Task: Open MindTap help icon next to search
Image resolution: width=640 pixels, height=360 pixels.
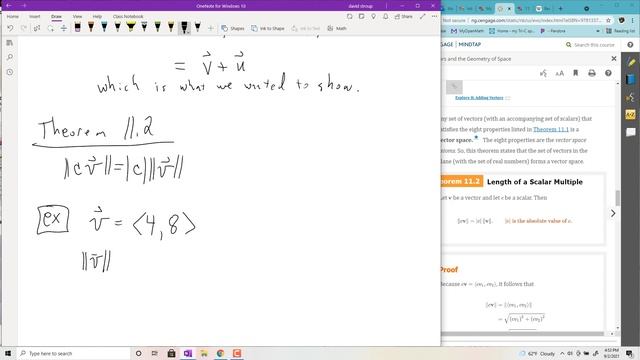Action: coord(630,45)
